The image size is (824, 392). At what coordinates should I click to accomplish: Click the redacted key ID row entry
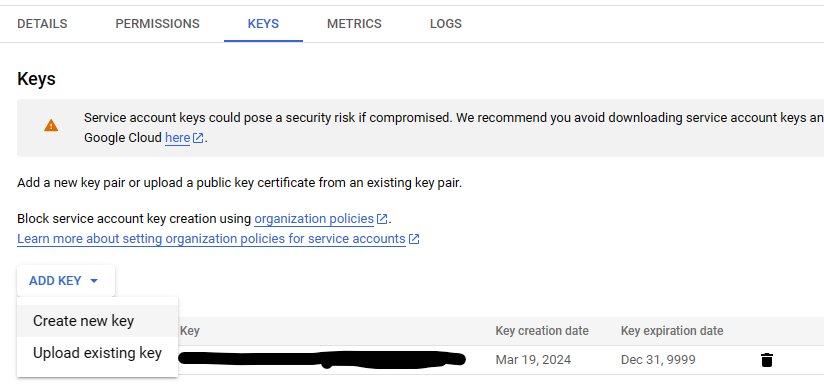point(322,359)
